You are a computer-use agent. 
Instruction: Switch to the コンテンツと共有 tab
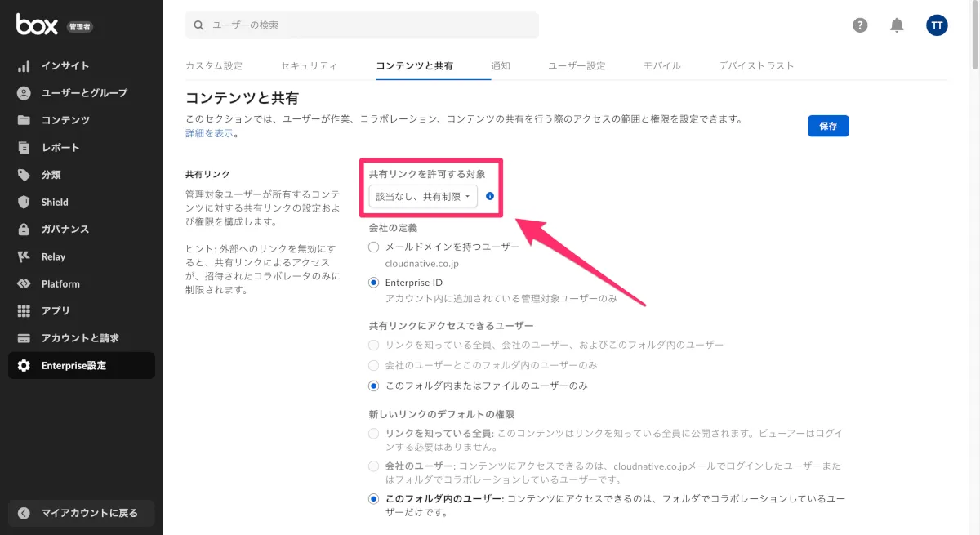click(414, 65)
